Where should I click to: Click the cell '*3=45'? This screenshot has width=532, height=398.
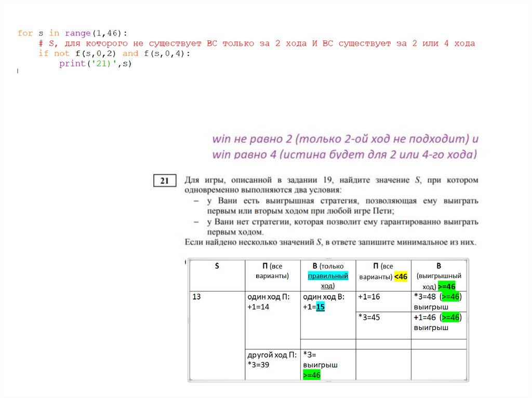coord(383,325)
